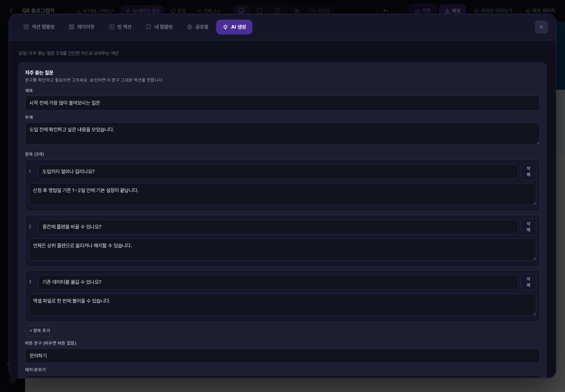565x392 pixels.
Task: Click the redo arrow in the editor toolbar
Action: pyautogui.click(x=399, y=11)
